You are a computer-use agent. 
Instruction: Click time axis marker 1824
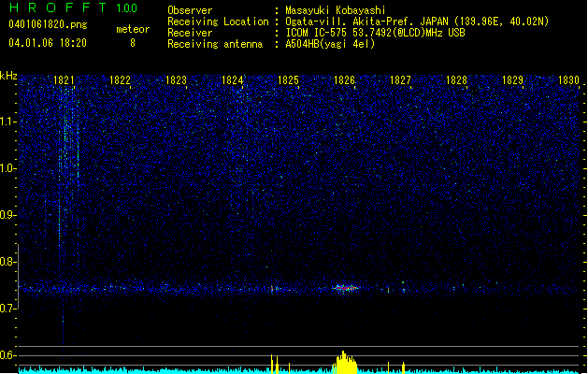point(232,80)
